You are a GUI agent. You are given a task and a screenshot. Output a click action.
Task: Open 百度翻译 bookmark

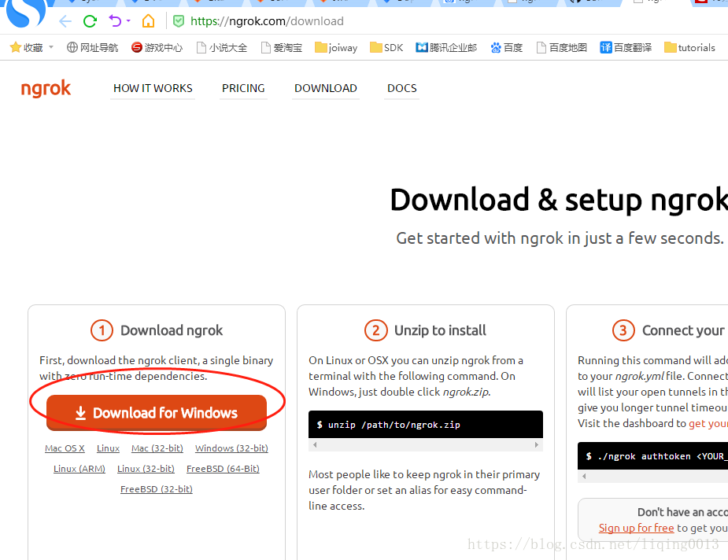click(x=626, y=47)
